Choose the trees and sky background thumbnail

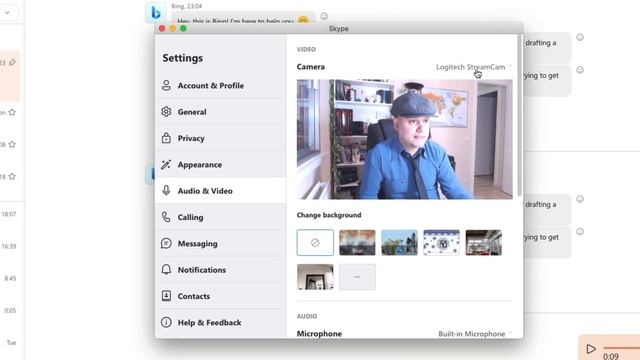click(x=399, y=242)
